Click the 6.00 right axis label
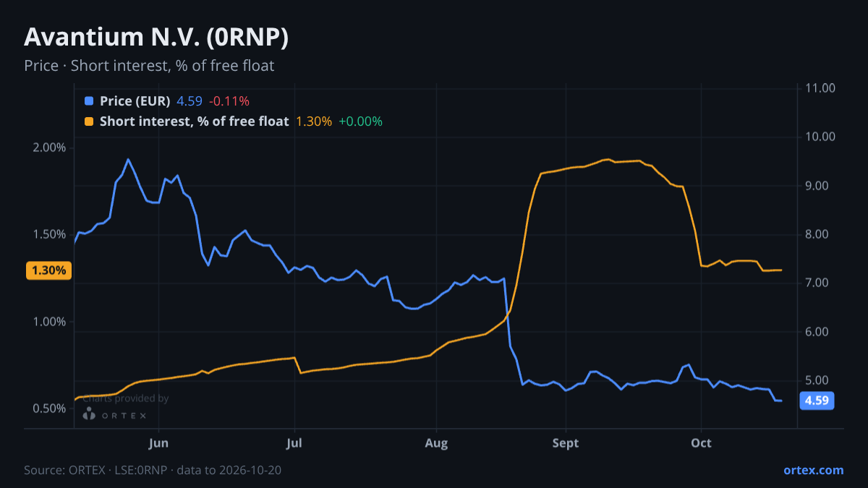The image size is (868, 488). click(817, 332)
